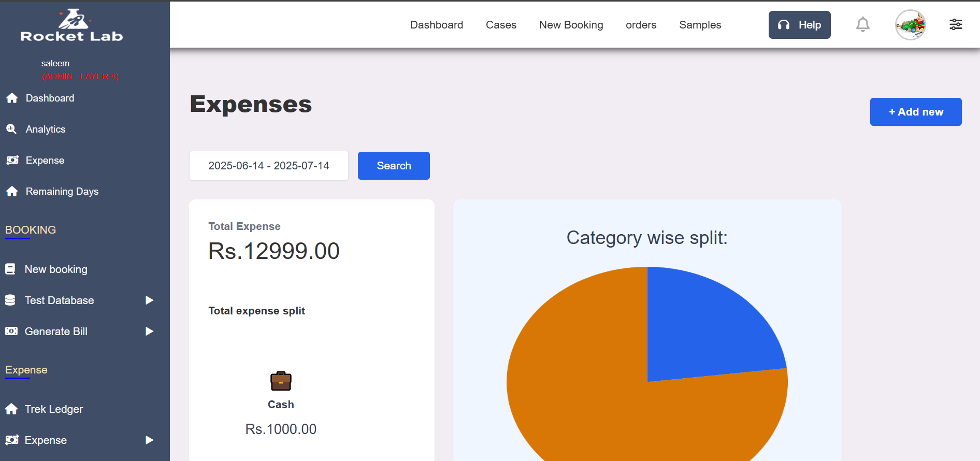Expand the Generate Bill submenu
Image resolution: width=980 pixels, height=461 pixels.
pyautogui.click(x=149, y=331)
